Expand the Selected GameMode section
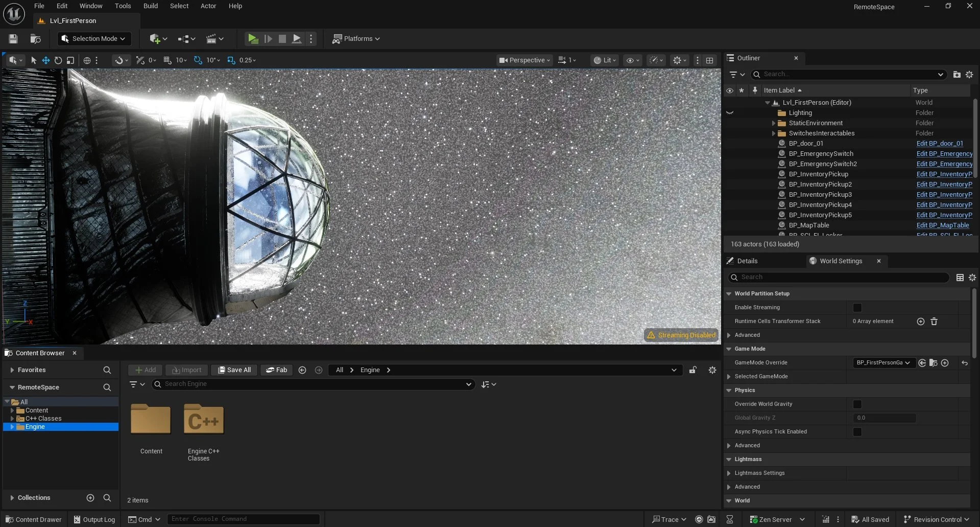Viewport: 980px width, 527px height. [x=729, y=377]
